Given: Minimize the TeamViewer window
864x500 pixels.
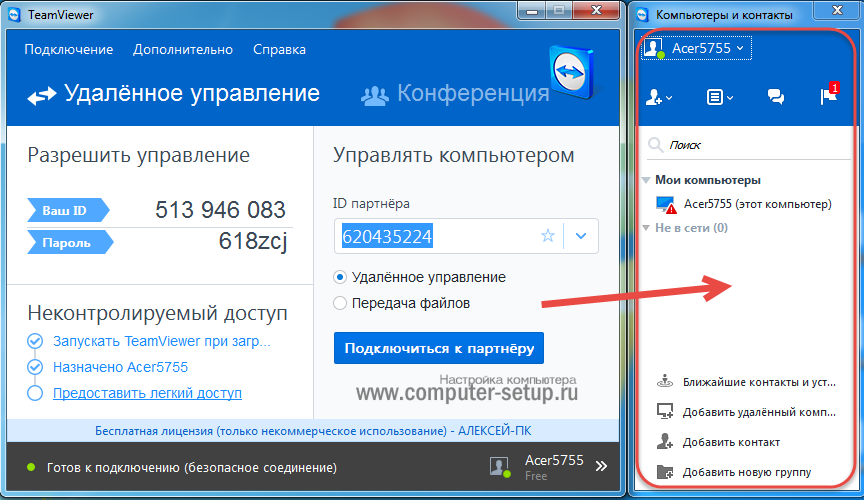Looking at the screenshot, I should click(532, 11).
